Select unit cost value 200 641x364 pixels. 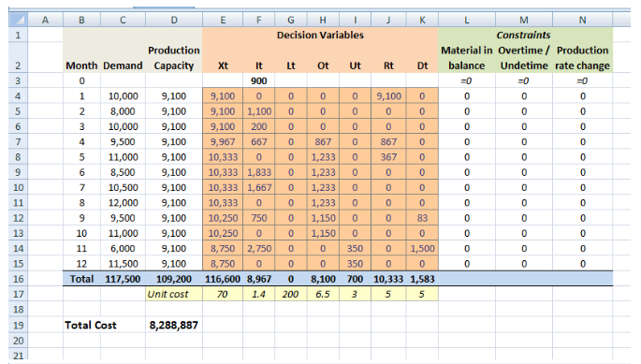pyautogui.click(x=291, y=294)
